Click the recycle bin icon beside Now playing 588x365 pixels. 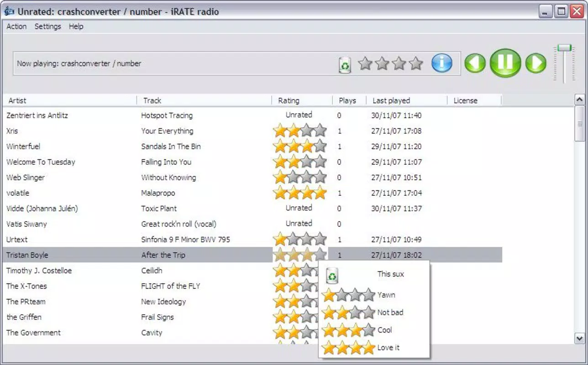[345, 65]
